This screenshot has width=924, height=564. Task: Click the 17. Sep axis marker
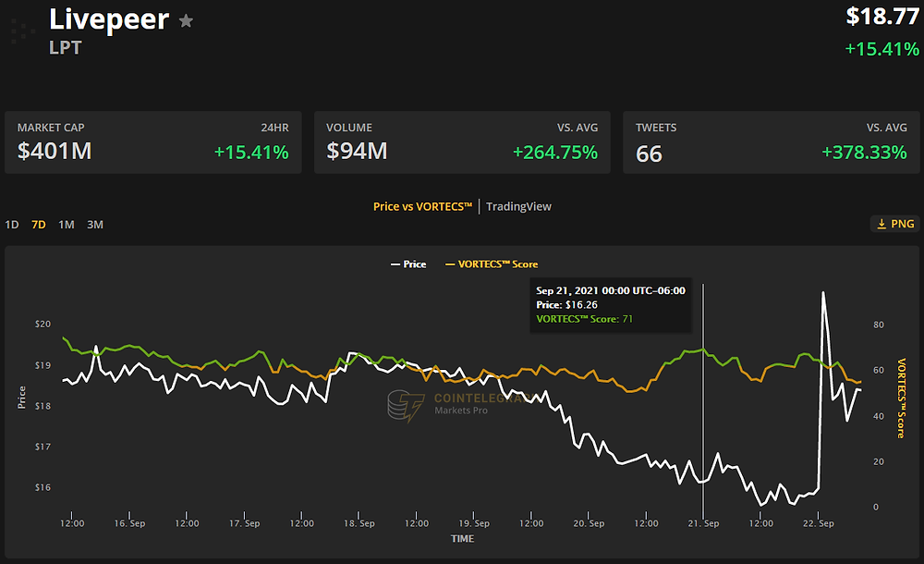click(244, 523)
